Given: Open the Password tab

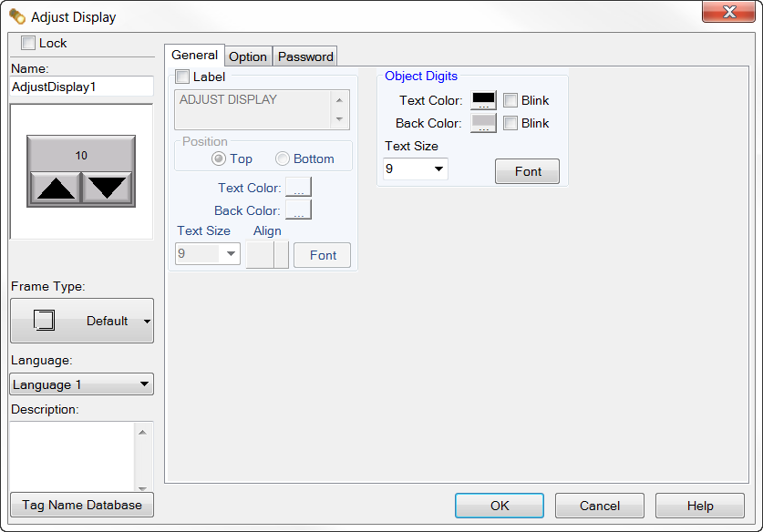Looking at the screenshot, I should pos(305,56).
